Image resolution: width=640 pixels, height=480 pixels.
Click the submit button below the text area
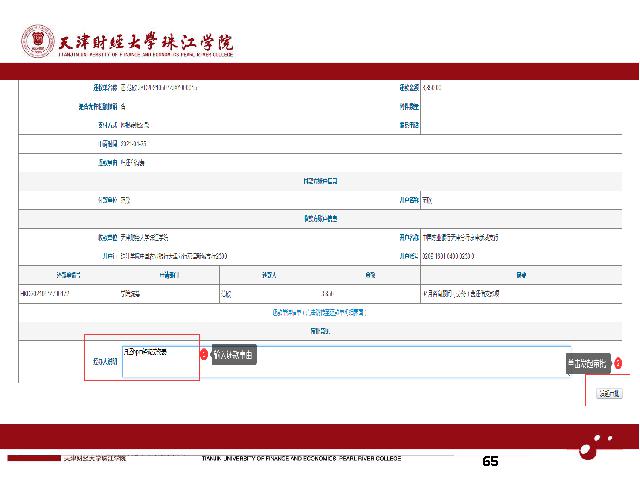[x=609, y=393]
